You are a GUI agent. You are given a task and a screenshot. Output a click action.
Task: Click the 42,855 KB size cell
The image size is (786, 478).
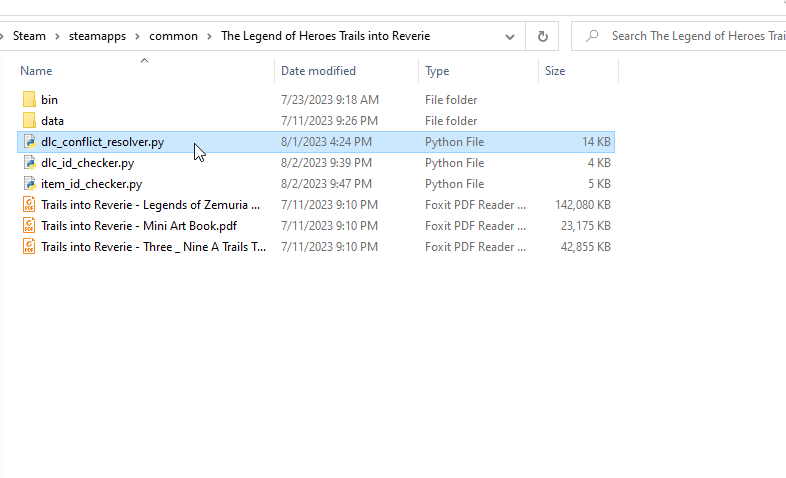point(585,247)
